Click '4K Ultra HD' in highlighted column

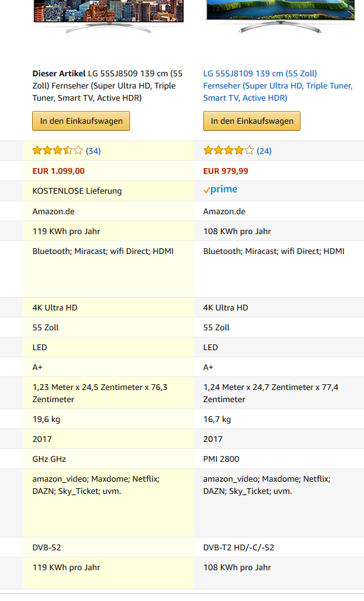54,307
